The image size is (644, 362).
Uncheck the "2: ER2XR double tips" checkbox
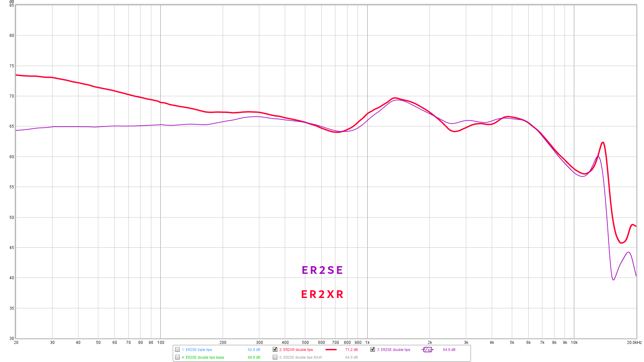(274, 349)
